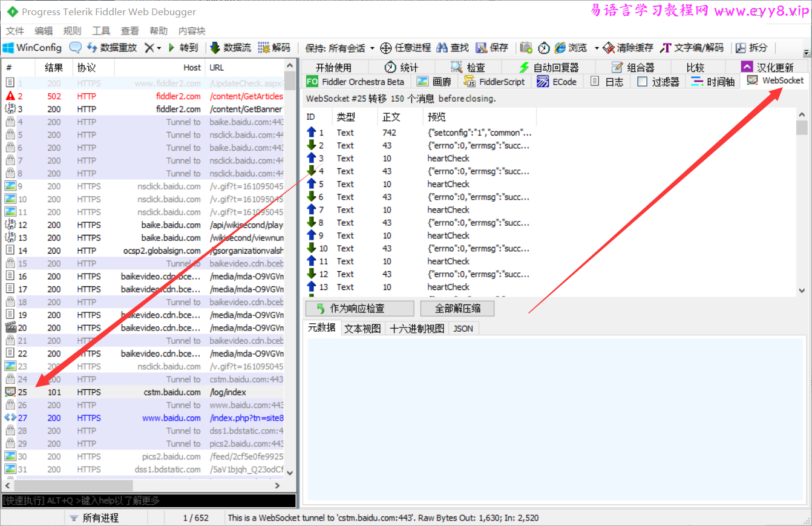Select session 27 www.baidu.com row

coord(143,418)
